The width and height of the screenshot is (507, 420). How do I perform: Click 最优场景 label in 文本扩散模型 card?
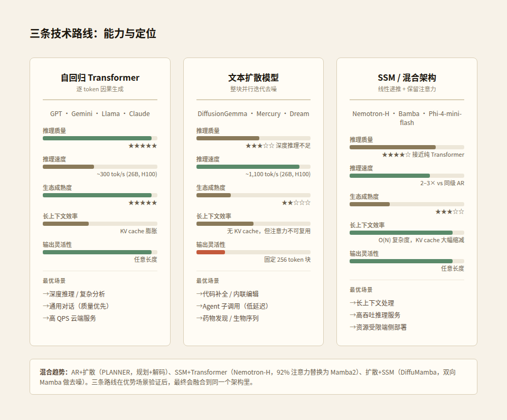tap(208, 281)
